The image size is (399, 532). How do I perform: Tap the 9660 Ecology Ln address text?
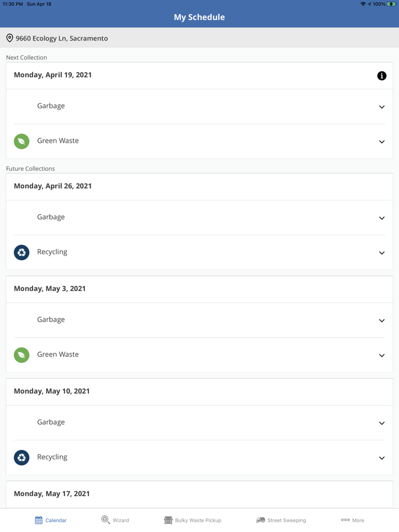(x=62, y=38)
